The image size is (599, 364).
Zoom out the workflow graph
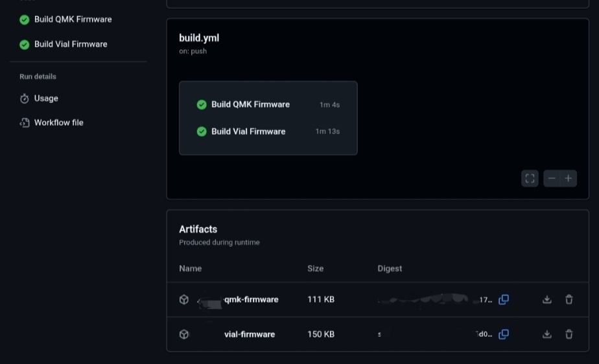pyautogui.click(x=552, y=178)
